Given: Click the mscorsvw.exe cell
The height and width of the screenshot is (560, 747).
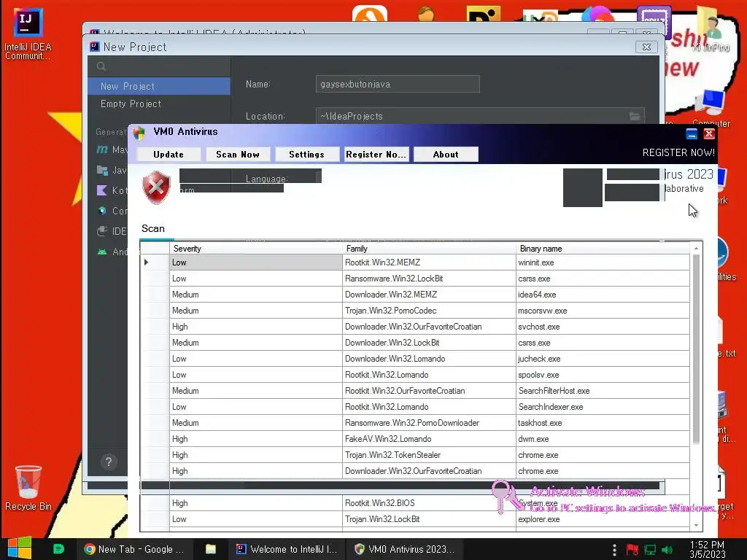Looking at the screenshot, I should point(603,311).
